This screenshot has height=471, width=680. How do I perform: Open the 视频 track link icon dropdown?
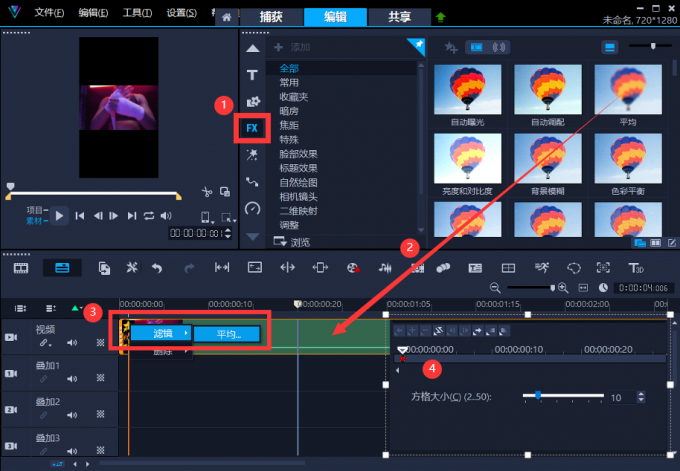click(45, 343)
